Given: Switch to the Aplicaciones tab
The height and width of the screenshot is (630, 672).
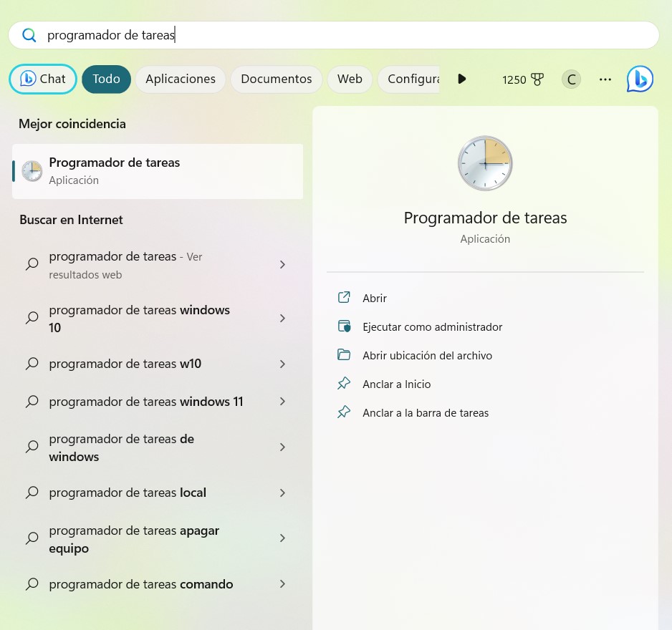Looking at the screenshot, I should click(180, 79).
